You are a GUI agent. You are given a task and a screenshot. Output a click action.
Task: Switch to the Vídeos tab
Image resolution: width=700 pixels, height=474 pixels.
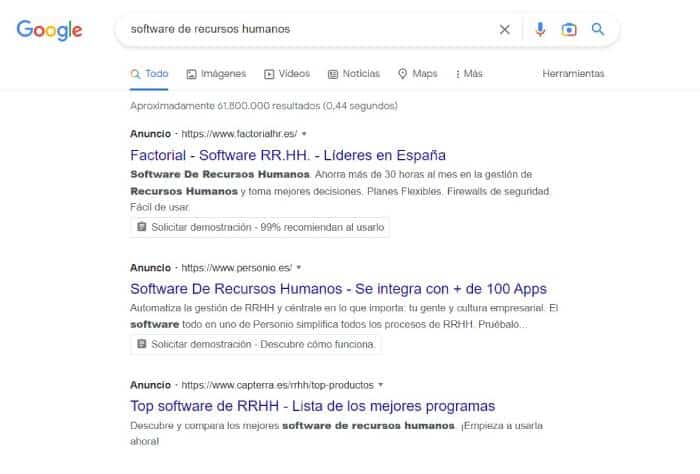(x=287, y=74)
